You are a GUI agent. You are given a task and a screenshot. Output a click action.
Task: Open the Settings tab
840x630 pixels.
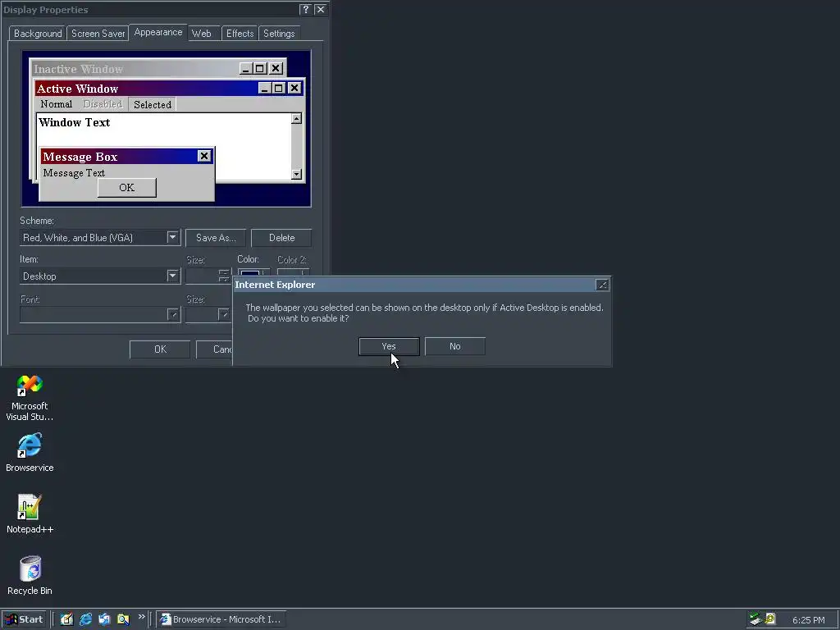coord(279,33)
